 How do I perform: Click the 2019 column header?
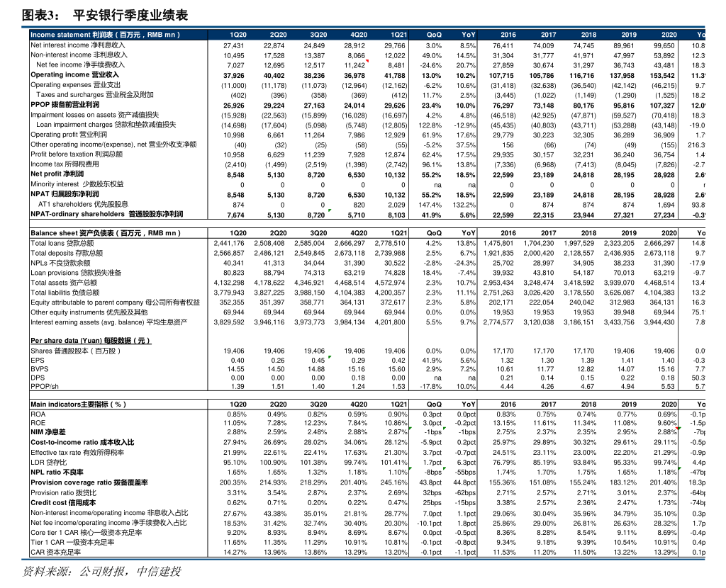[629, 35]
